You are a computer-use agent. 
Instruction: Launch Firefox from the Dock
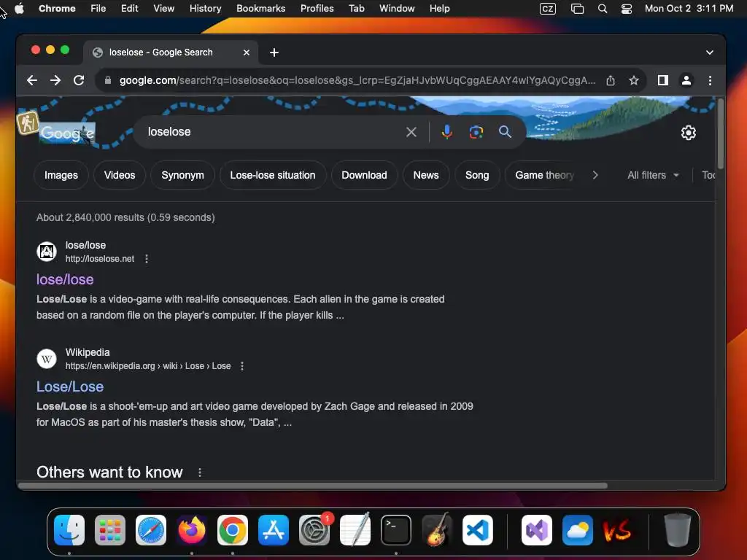point(192,530)
